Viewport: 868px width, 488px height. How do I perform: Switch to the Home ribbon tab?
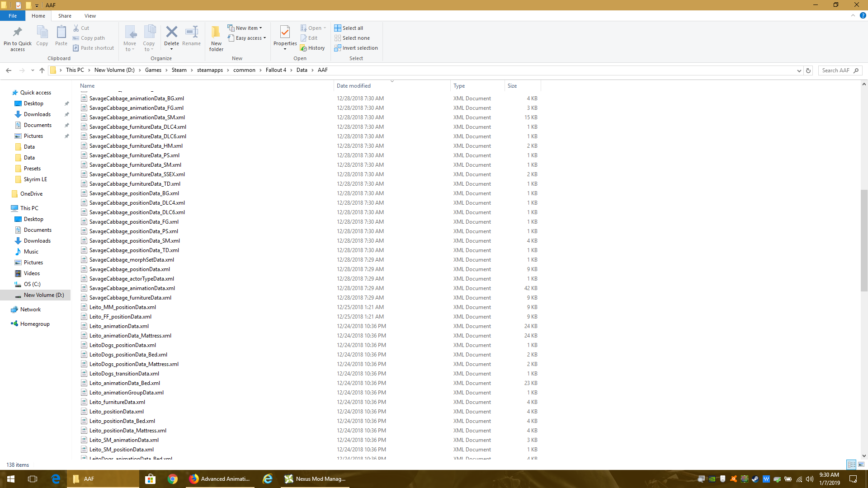click(x=38, y=16)
